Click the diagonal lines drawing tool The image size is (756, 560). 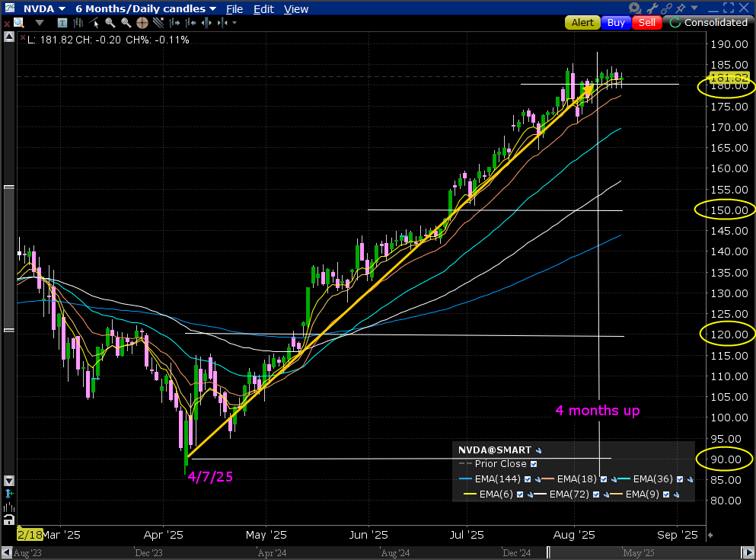158,23
